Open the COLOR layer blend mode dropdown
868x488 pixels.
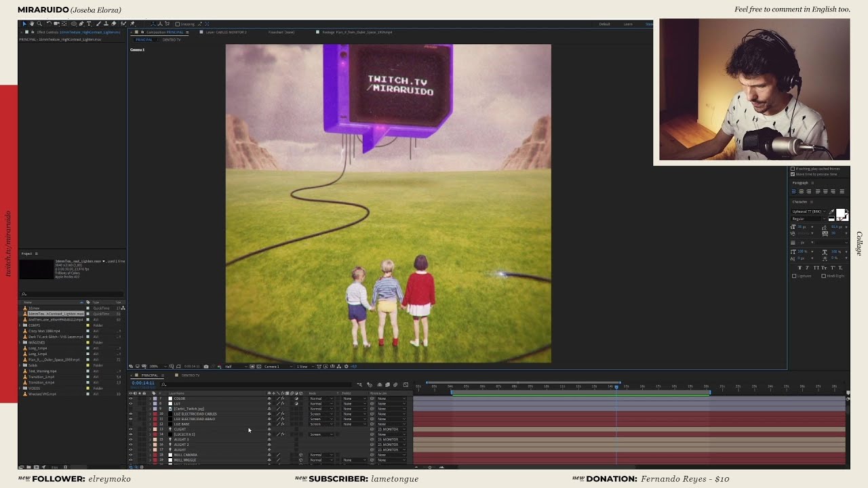tap(322, 399)
